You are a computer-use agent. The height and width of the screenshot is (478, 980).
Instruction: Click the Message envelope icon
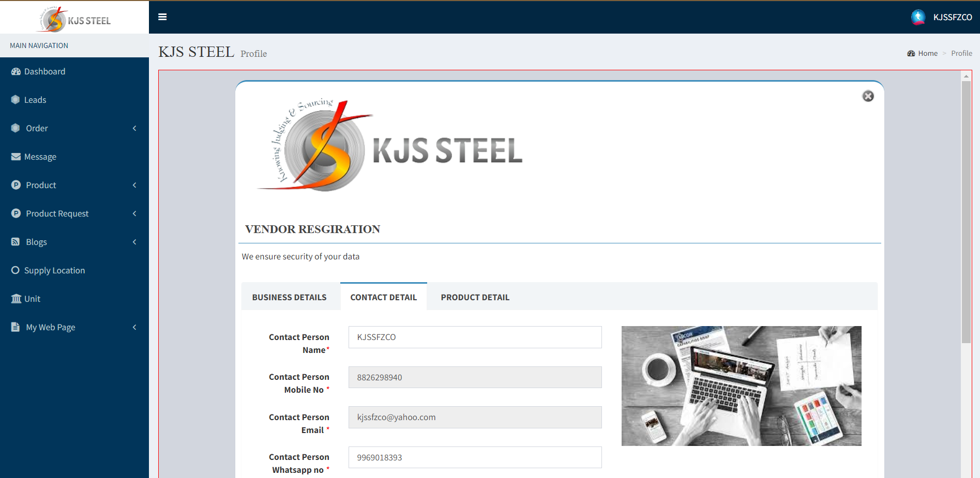click(x=16, y=157)
